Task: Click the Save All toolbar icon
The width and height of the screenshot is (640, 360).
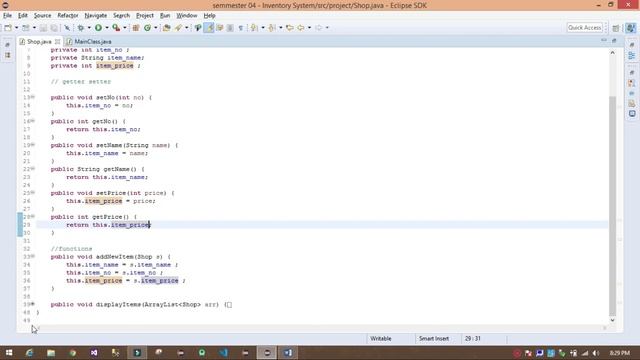Action: click(x=54, y=28)
